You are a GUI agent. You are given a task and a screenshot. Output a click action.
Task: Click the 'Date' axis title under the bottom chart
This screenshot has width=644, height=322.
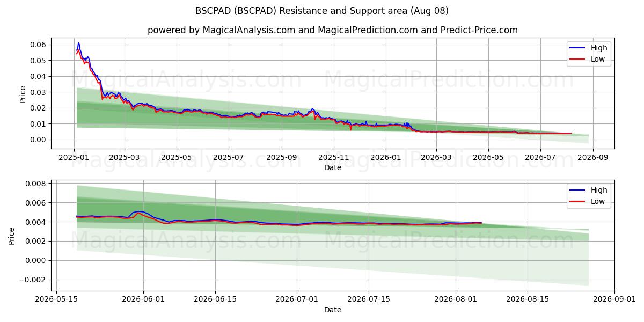click(x=333, y=310)
